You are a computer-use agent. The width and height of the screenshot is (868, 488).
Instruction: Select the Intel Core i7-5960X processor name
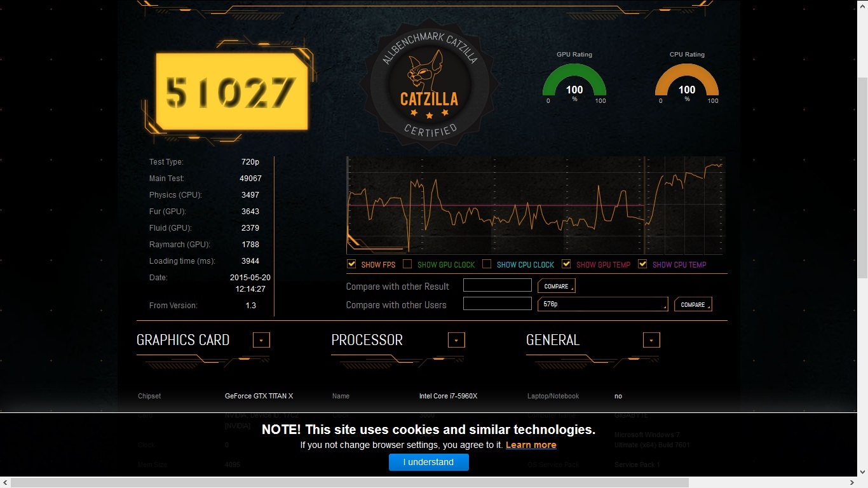click(x=448, y=396)
